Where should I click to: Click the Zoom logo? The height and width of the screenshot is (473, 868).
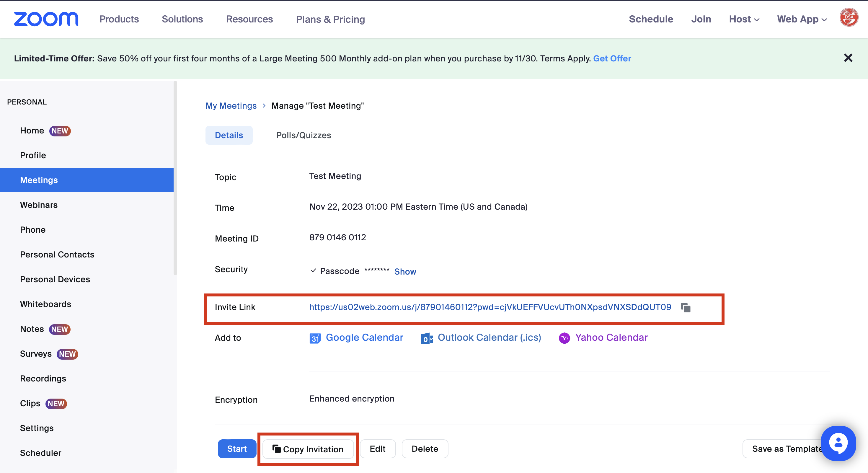click(46, 19)
